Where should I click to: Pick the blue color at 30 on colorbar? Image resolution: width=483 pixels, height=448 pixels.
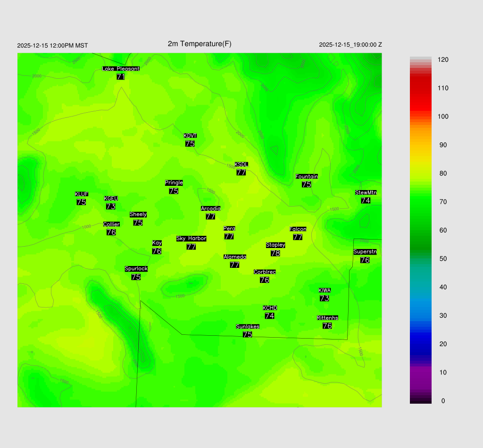420,315
